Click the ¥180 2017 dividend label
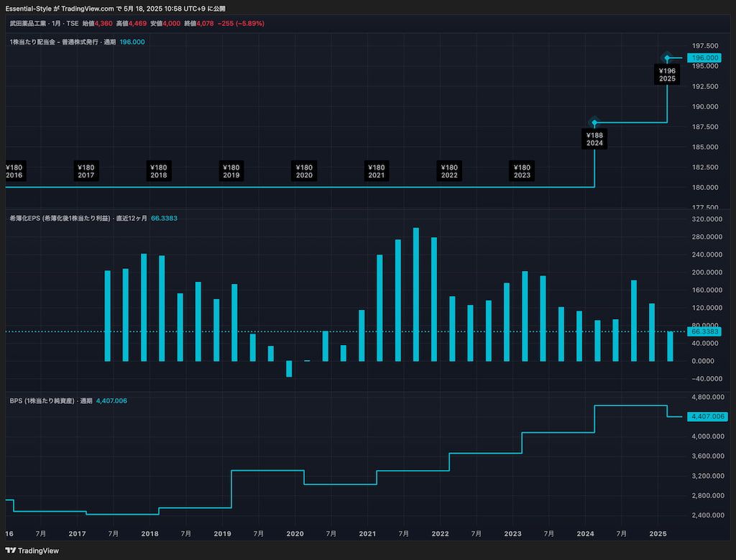The width and height of the screenshot is (736, 560). click(86, 171)
